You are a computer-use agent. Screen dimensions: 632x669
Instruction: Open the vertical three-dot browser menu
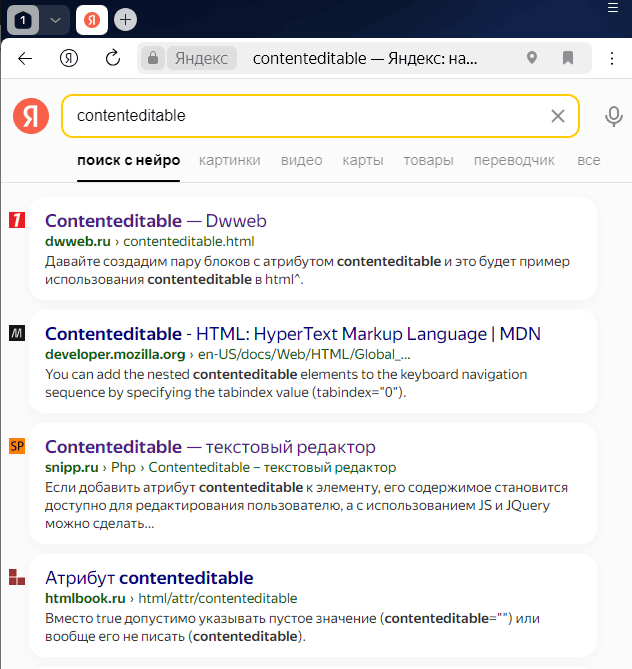612,58
